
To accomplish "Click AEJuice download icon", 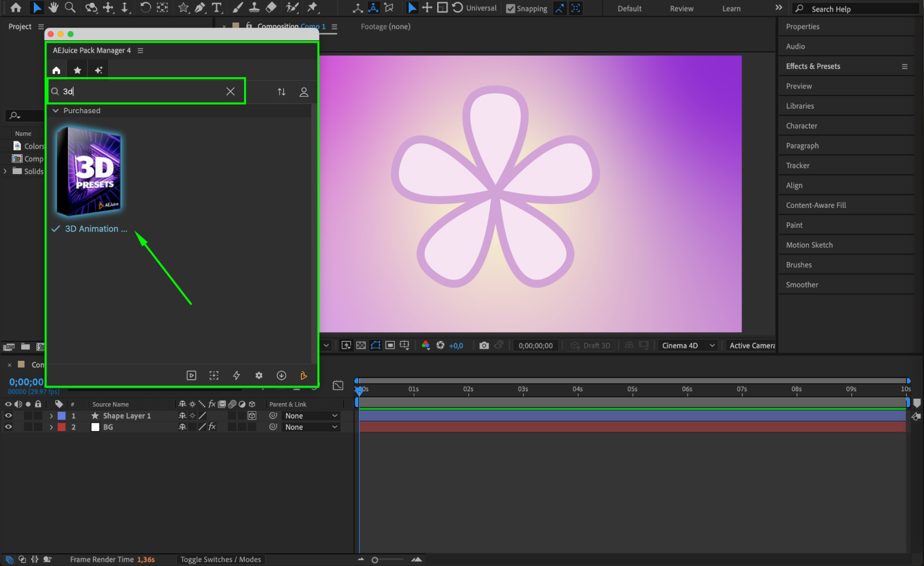I will point(281,375).
